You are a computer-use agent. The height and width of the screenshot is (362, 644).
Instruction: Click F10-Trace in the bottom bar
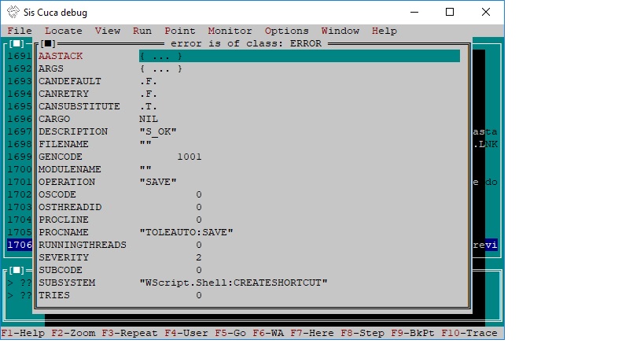(469, 333)
